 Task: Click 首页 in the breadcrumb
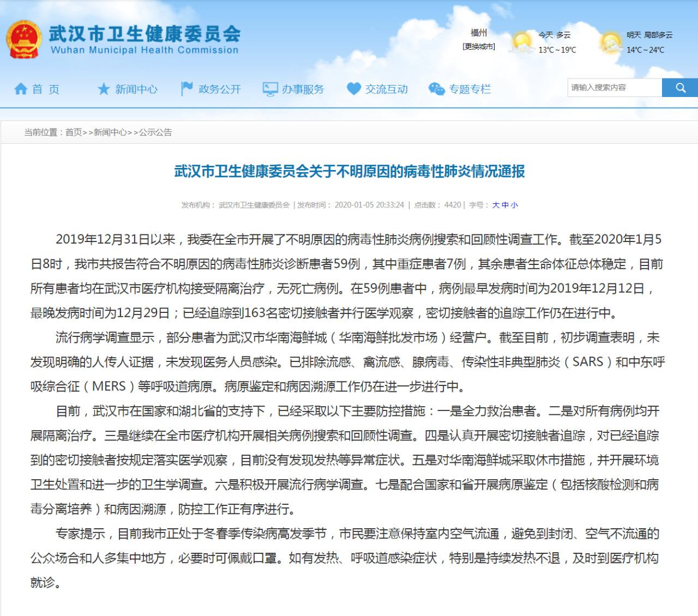pyautogui.click(x=74, y=132)
